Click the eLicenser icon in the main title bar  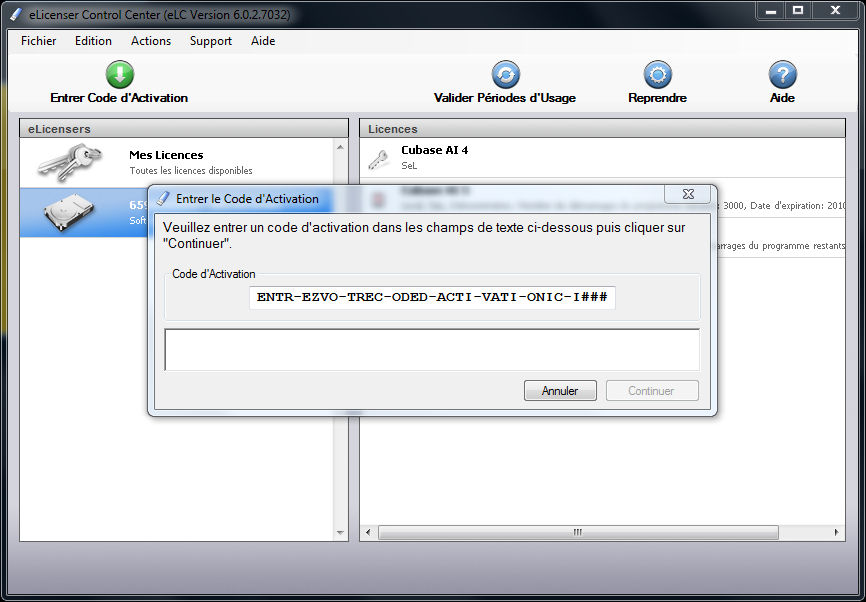click(x=17, y=14)
